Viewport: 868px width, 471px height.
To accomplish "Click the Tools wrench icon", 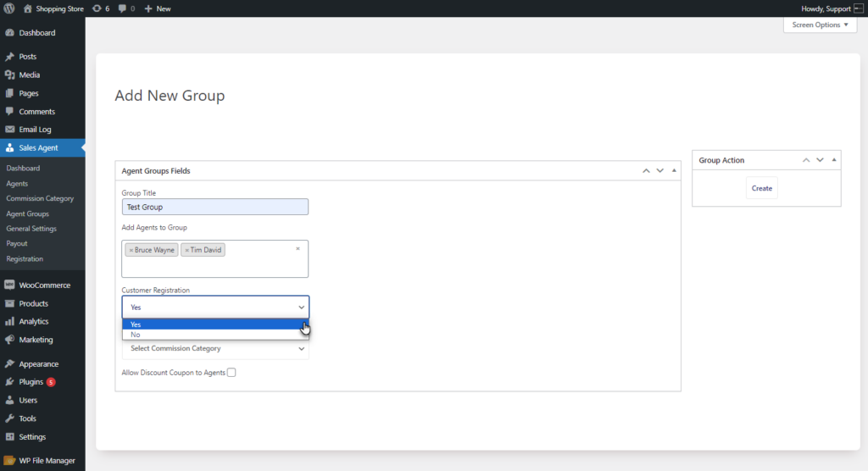I will [9, 418].
